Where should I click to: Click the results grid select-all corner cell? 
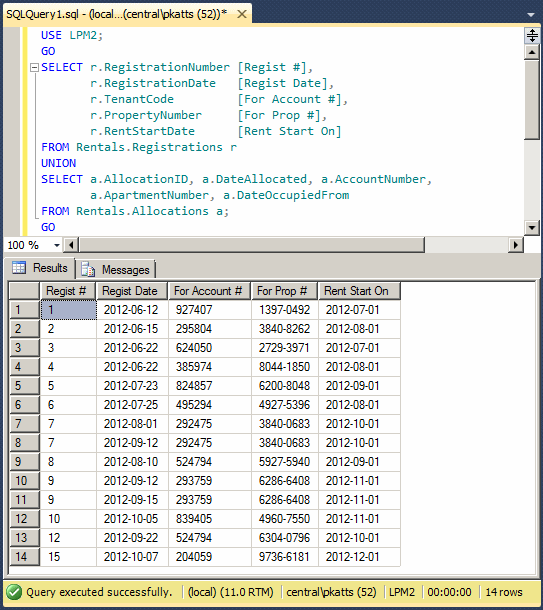click(24, 291)
